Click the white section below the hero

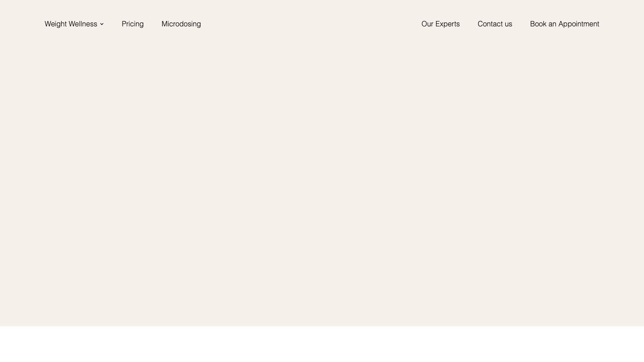pos(322,344)
